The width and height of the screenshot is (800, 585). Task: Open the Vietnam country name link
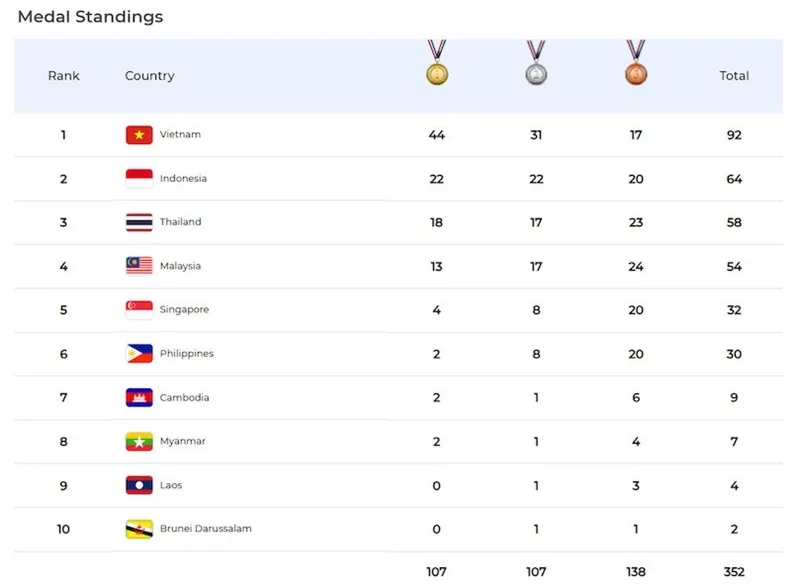point(181,135)
